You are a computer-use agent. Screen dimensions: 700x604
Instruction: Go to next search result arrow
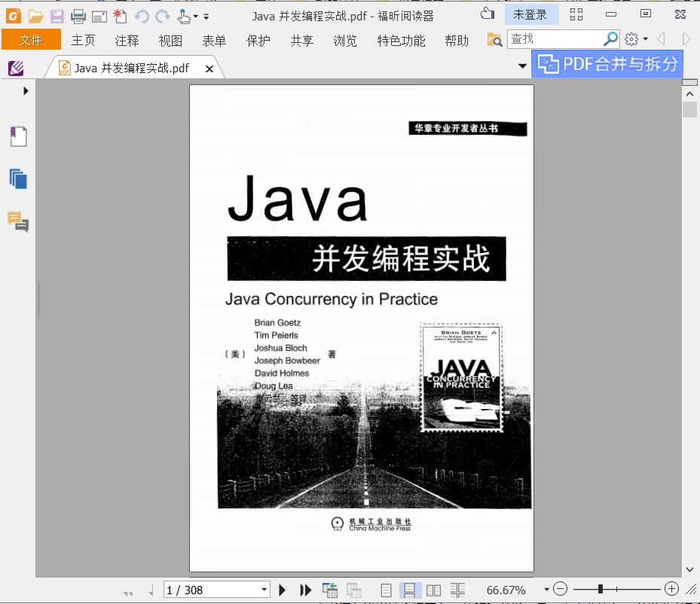pyautogui.click(x=686, y=39)
